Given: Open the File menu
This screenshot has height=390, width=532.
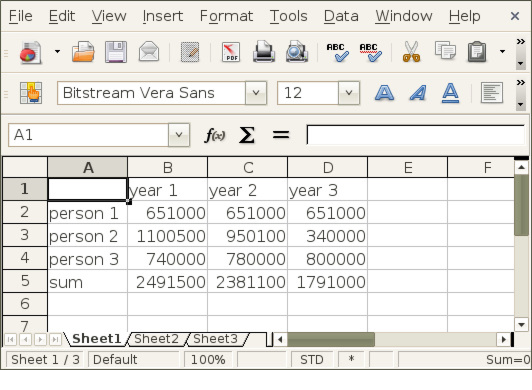Looking at the screenshot, I should coord(20,16).
